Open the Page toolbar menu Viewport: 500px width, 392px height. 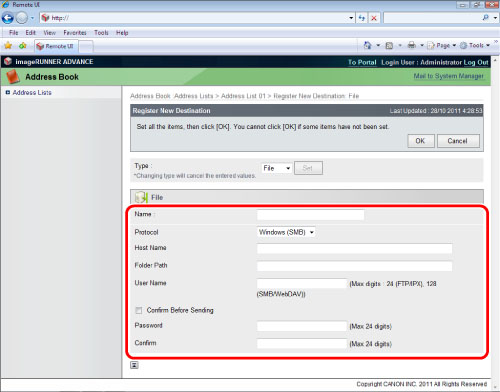(x=442, y=45)
